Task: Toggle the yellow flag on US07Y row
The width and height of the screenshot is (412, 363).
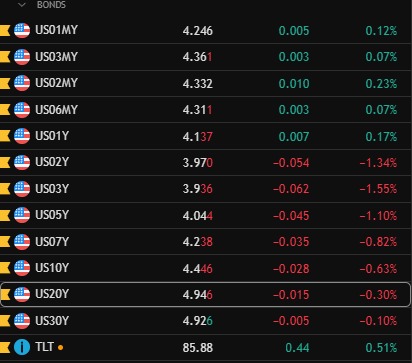Action: (5, 242)
